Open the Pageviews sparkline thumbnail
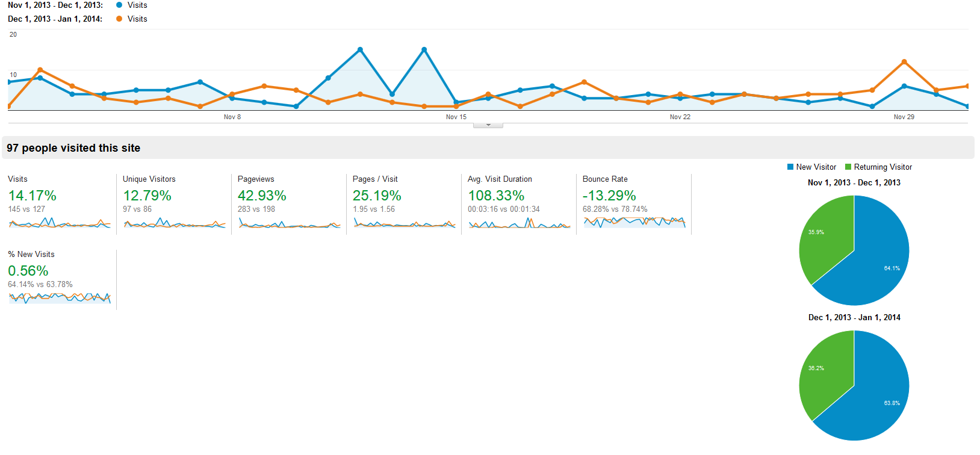This screenshot has height=455, width=980. [x=290, y=223]
